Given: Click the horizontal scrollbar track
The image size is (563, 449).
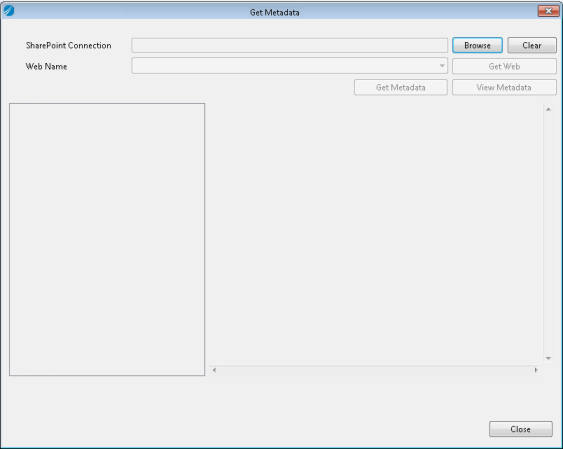Looking at the screenshot, I should click(x=375, y=370).
